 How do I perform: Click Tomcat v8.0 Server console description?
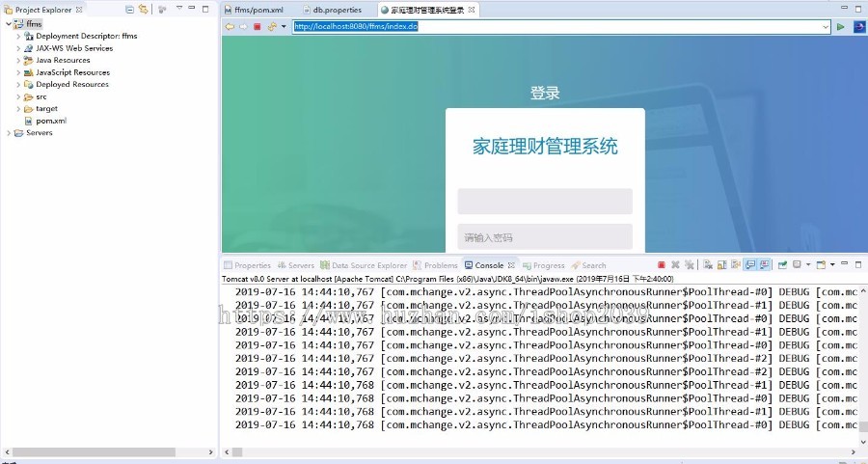click(x=448, y=279)
